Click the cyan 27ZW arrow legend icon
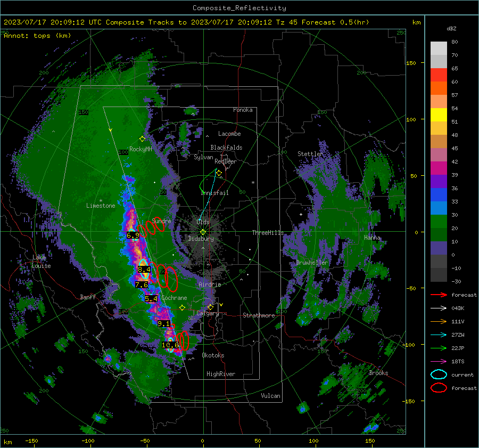Screen dimensions: 479x448 coord(439,335)
